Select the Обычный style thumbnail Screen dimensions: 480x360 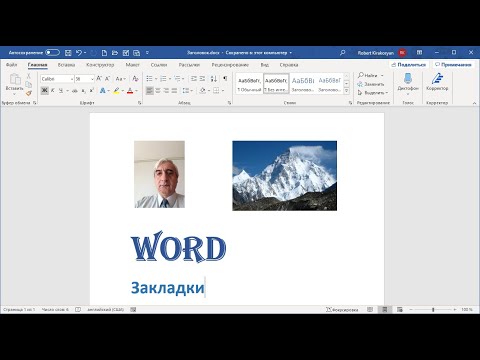coord(249,83)
